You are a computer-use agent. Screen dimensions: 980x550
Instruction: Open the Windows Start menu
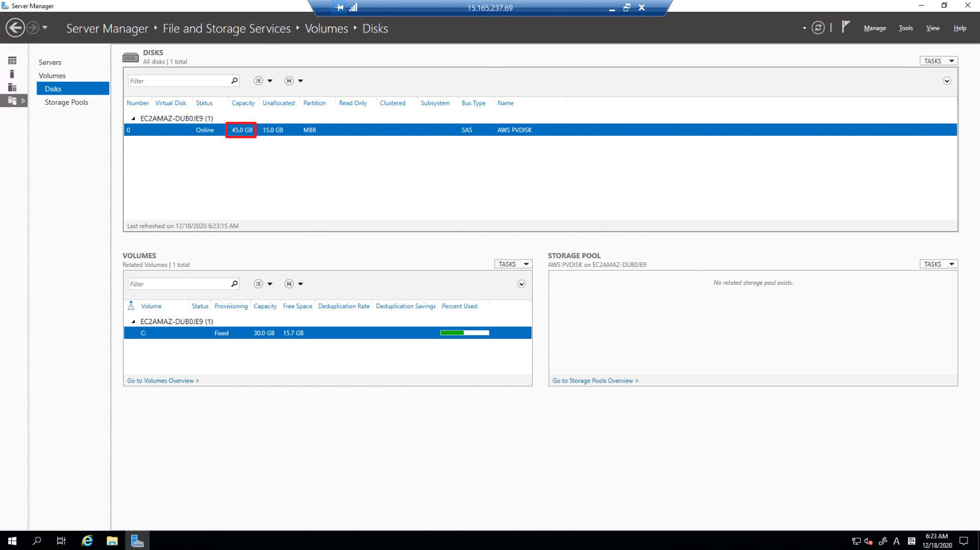tap(12, 541)
